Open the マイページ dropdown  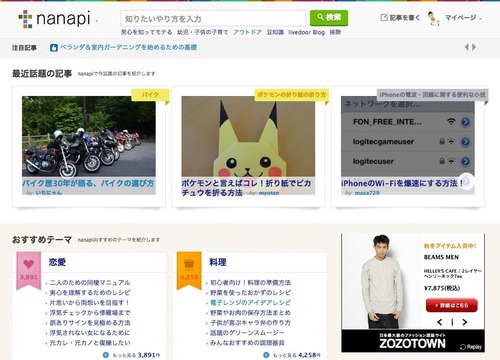[463, 17]
